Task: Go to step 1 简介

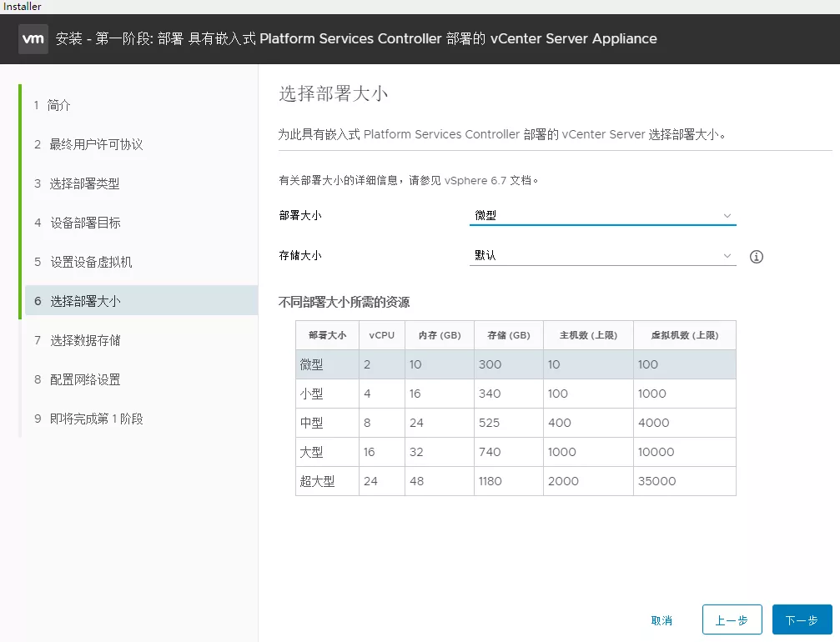Action: (59, 105)
